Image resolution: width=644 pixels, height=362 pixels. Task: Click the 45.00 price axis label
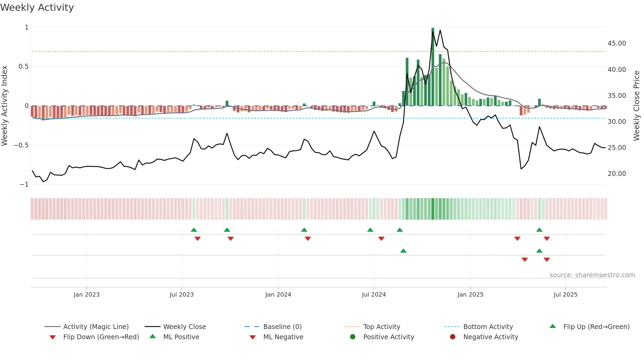click(617, 43)
